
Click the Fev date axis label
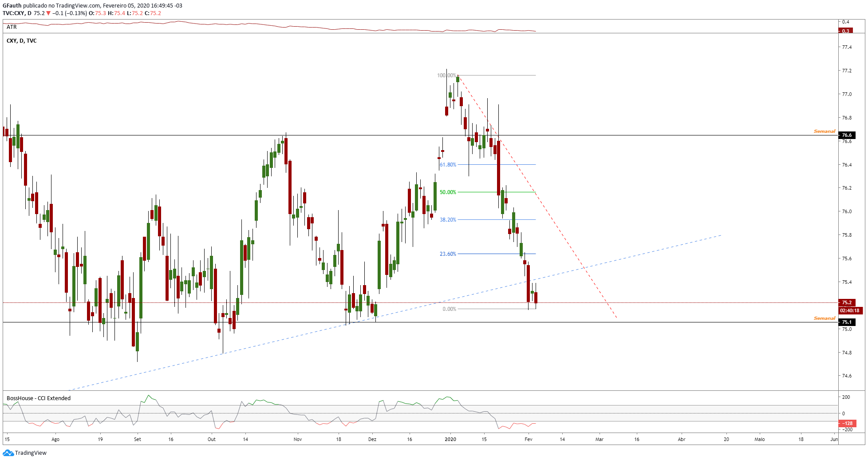click(x=529, y=439)
